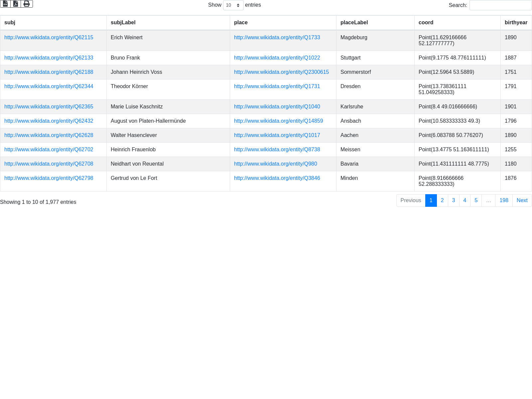
Task: Jump to page 198
Action: (x=503, y=200)
